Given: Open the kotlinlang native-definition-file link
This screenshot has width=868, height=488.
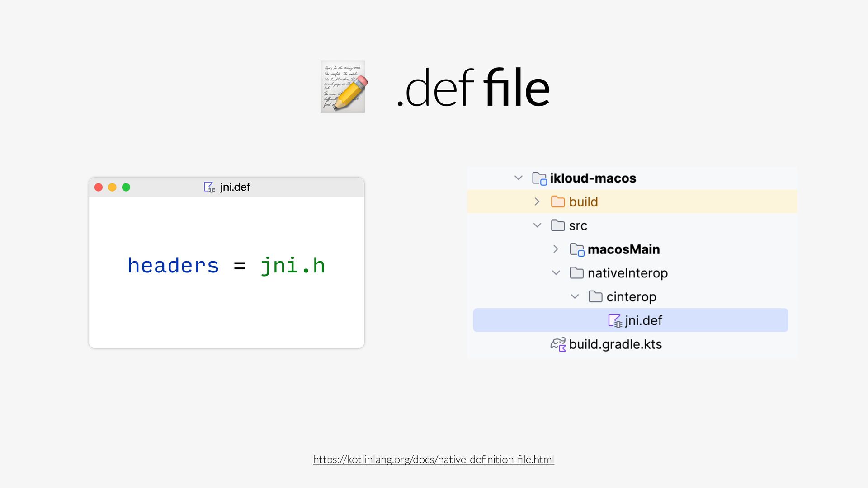Looking at the screenshot, I should 434,460.
